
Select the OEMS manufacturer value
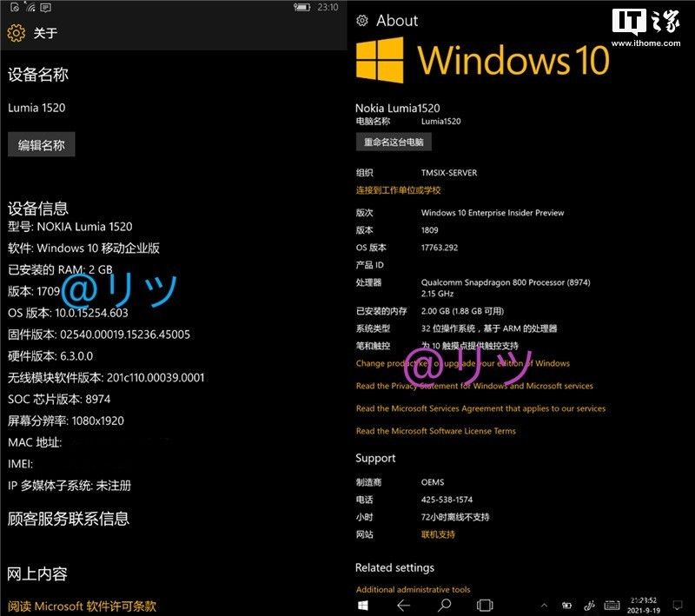pos(433,482)
